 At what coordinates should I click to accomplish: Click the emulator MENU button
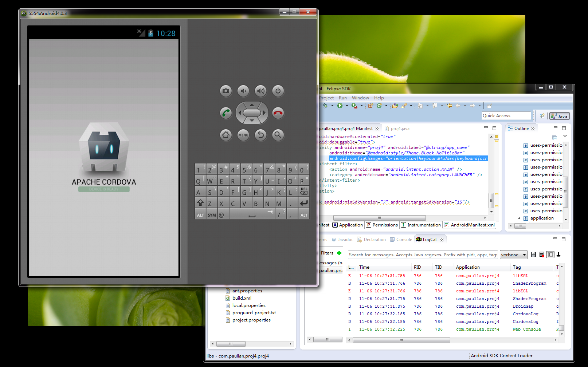pos(243,135)
